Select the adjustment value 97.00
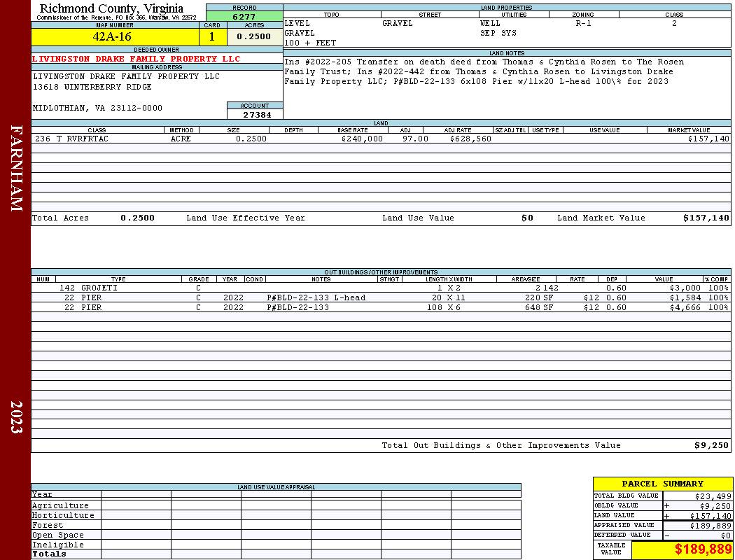 [415, 139]
